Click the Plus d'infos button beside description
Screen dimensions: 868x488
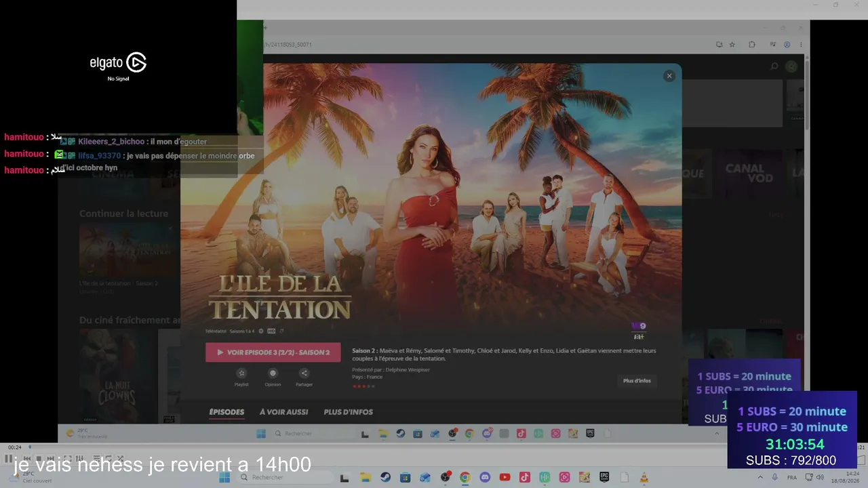point(637,381)
